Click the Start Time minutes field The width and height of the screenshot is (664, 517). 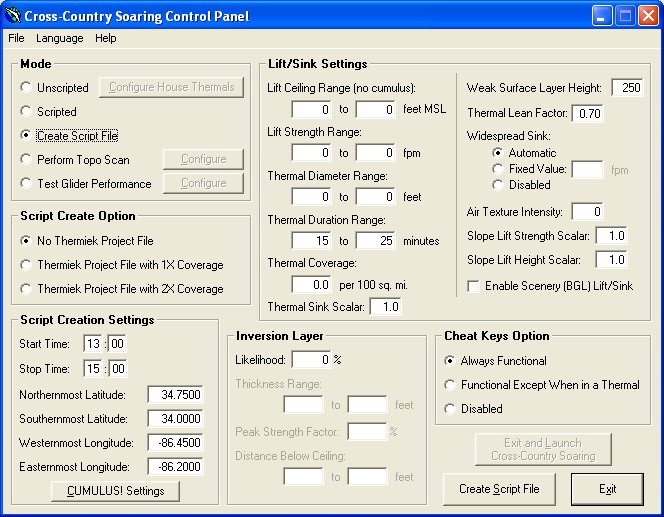pos(117,343)
